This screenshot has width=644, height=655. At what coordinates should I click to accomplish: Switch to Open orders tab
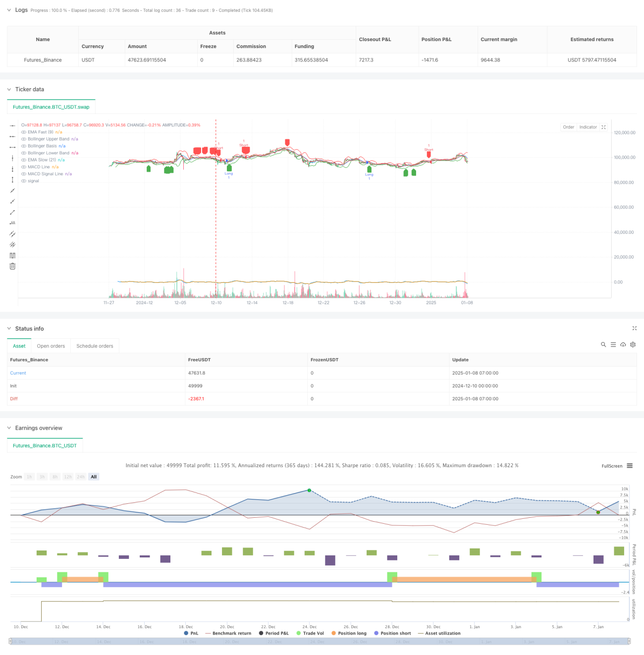51,346
